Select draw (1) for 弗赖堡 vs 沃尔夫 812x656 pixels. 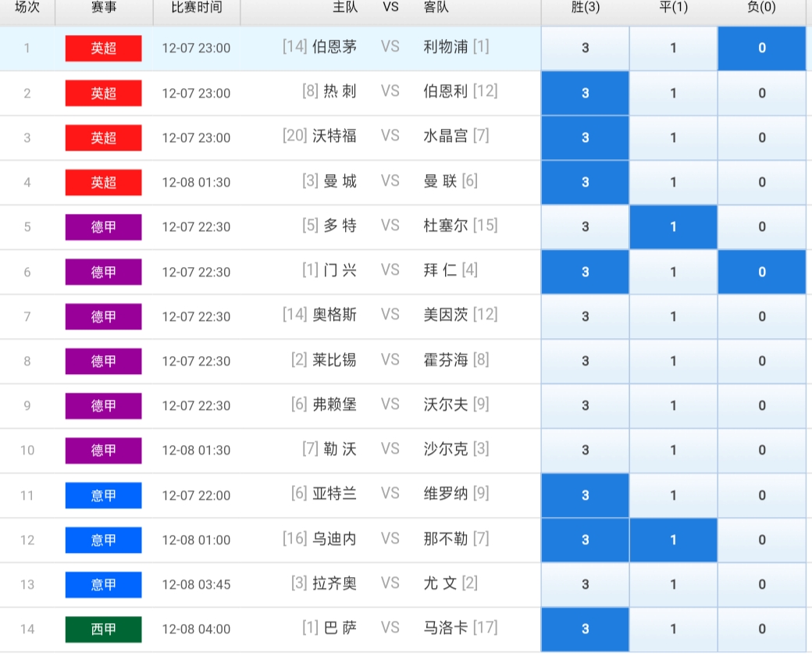[x=673, y=406]
